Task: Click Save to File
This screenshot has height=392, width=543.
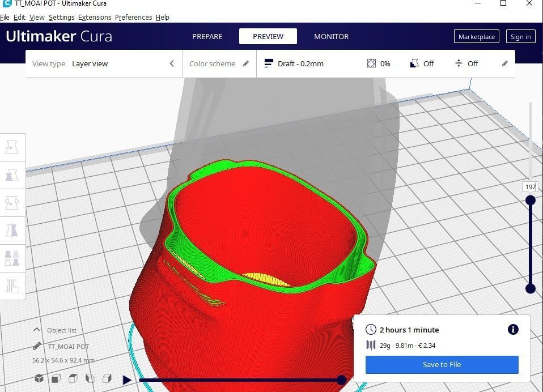Action: click(442, 364)
